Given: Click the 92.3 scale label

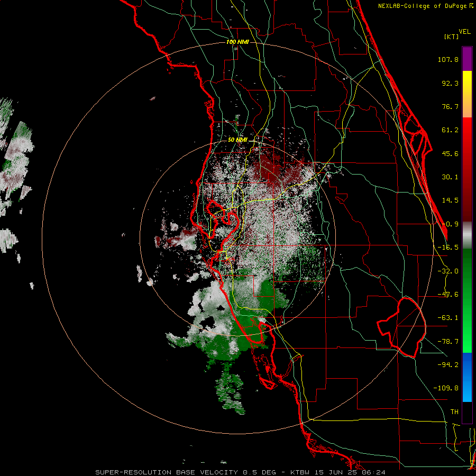Looking at the screenshot, I should point(450,83).
